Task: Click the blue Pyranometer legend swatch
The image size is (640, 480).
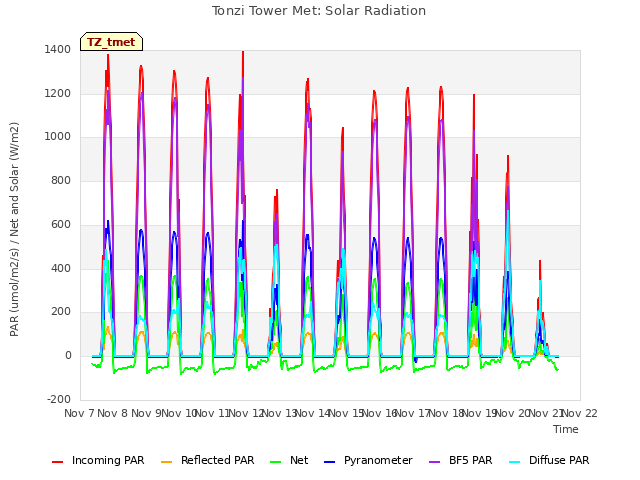Action: click(x=329, y=462)
